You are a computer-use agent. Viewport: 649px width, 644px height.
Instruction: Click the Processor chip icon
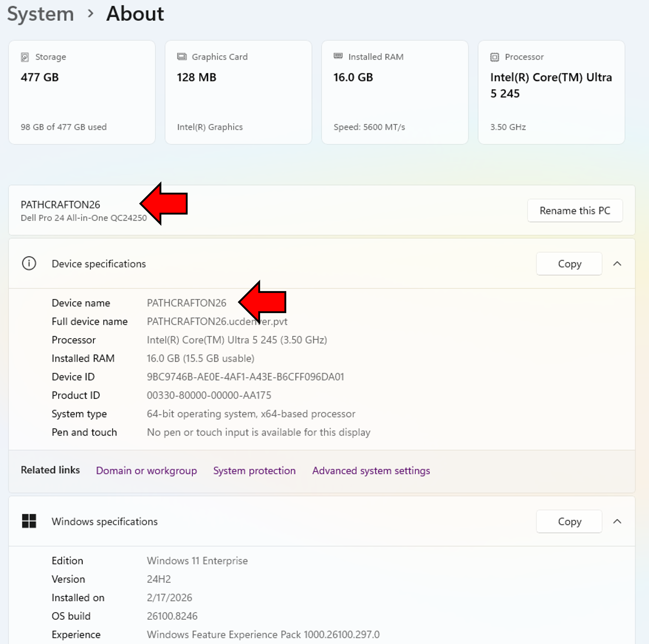point(494,57)
